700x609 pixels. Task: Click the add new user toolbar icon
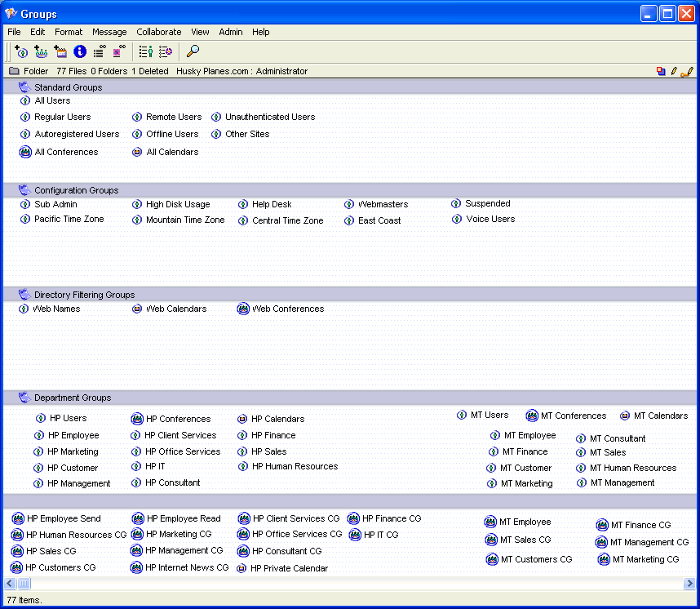pyautogui.click(x=21, y=51)
